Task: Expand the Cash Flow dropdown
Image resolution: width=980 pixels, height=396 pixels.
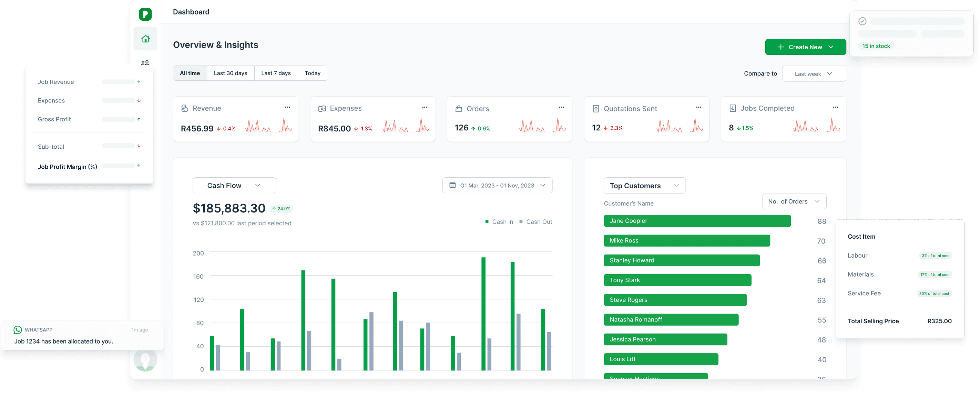Action: point(234,186)
